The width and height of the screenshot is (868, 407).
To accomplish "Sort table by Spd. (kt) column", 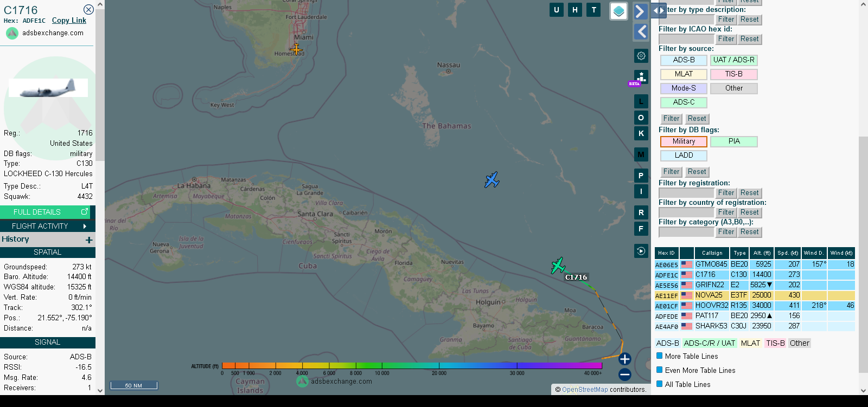I will 788,253.
